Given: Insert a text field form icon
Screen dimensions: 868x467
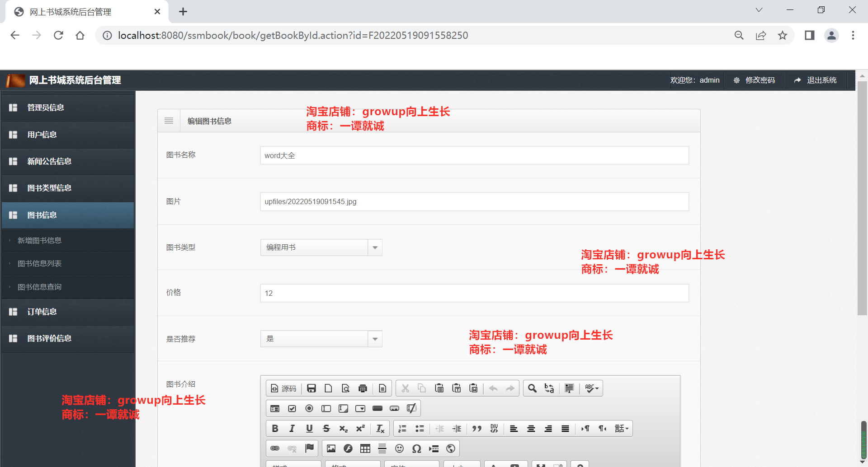Looking at the screenshot, I should point(326,409).
